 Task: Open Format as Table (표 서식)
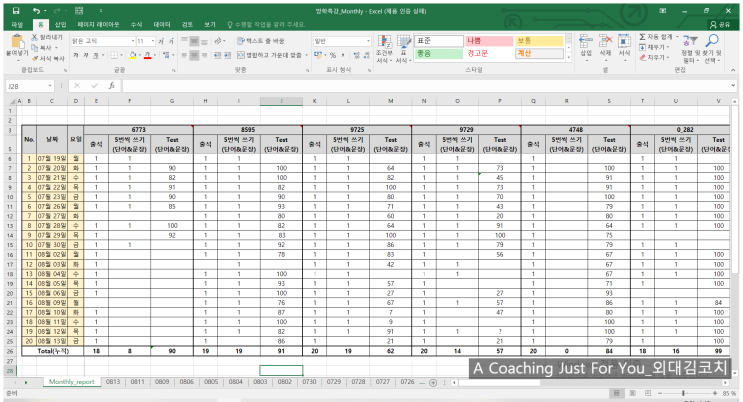click(403, 49)
